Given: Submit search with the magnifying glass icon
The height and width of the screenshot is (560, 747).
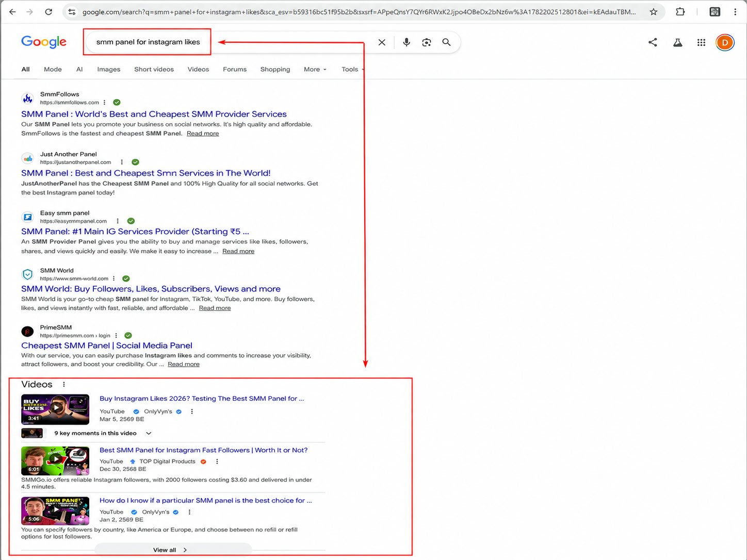Looking at the screenshot, I should [447, 42].
